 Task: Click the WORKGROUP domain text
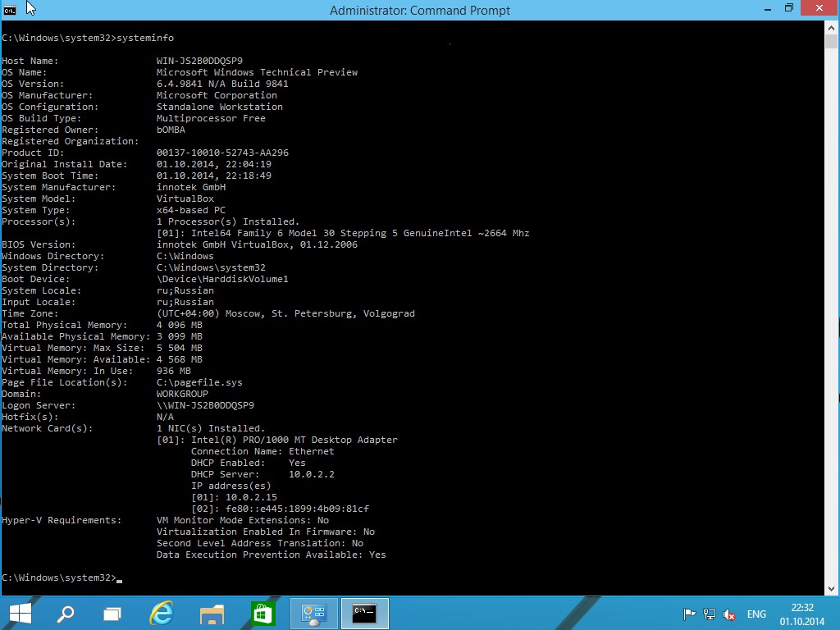click(182, 394)
